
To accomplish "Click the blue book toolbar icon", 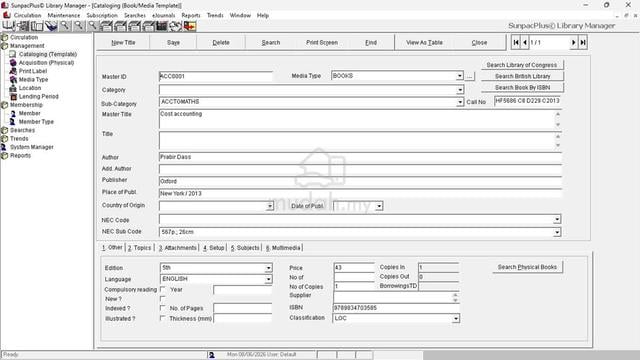I will (51, 26).
